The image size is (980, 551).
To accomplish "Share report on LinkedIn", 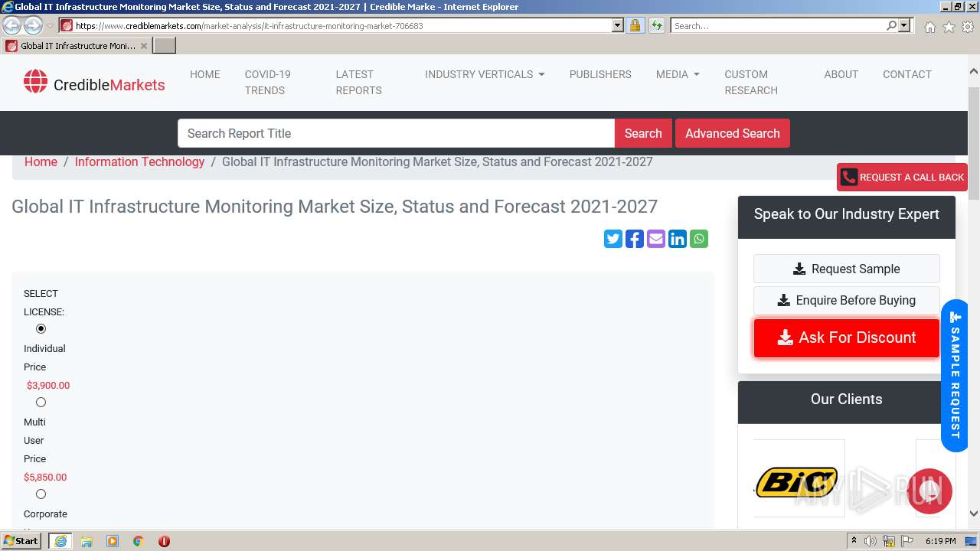I will click(678, 239).
